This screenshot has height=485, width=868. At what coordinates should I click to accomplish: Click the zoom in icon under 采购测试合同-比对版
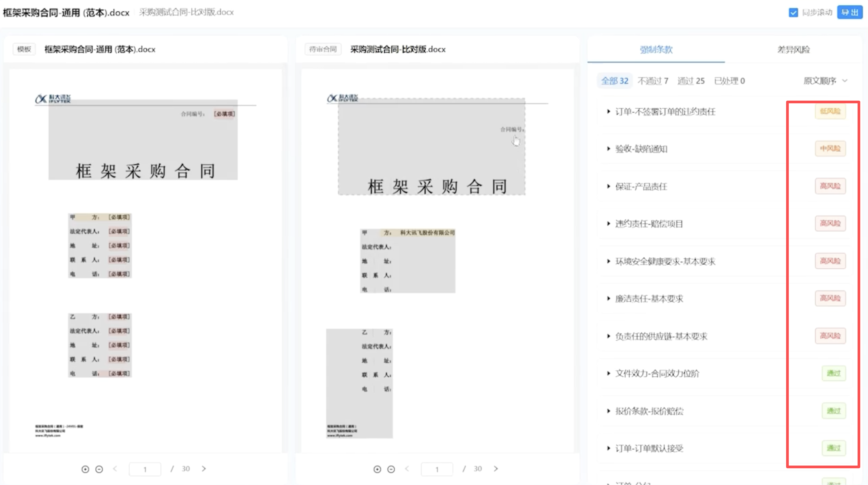(x=377, y=469)
